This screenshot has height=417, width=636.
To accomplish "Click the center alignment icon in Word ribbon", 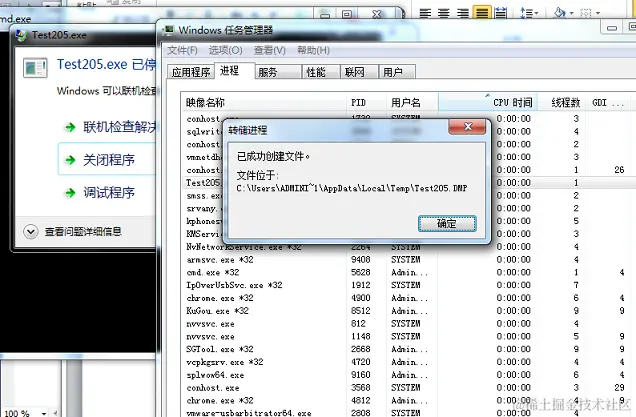I will (x=444, y=13).
